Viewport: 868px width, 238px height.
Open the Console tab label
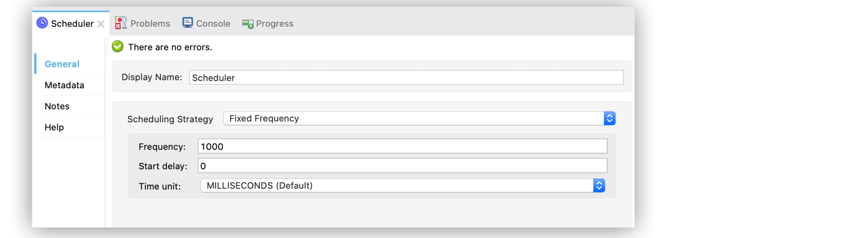pyautogui.click(x=213, y=23)
